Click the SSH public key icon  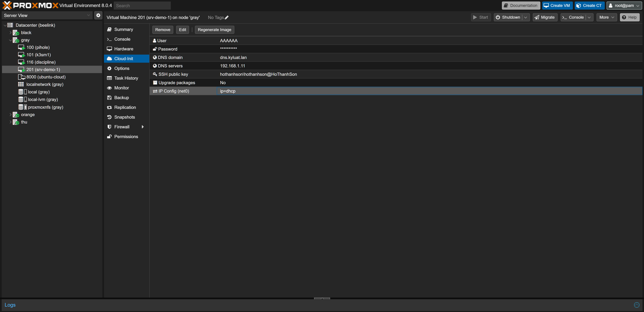[155, 74]
